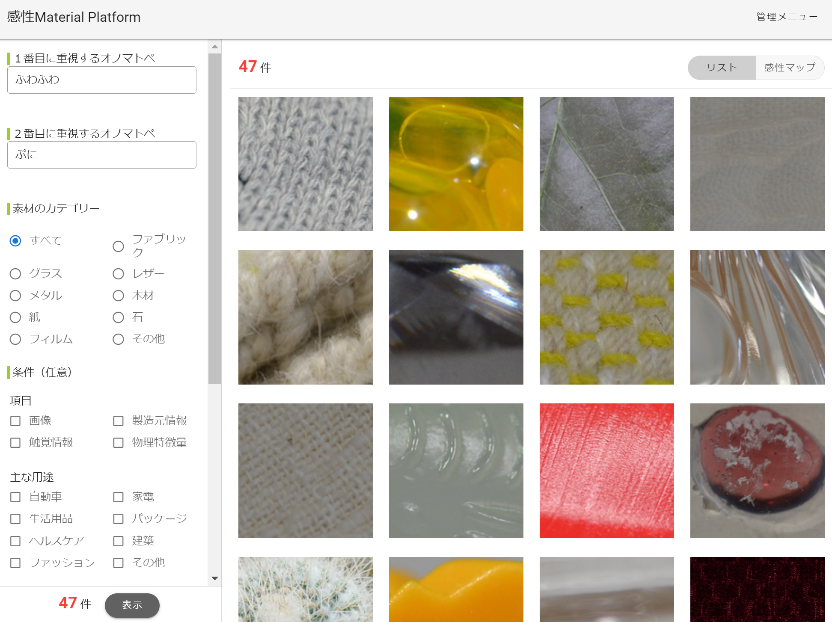The width and height of the screenshot is (832, 622).
Task: Click the first onomatopoeia field containing ふわふわ
Action: pyautogui.click(x=101, y=80)
